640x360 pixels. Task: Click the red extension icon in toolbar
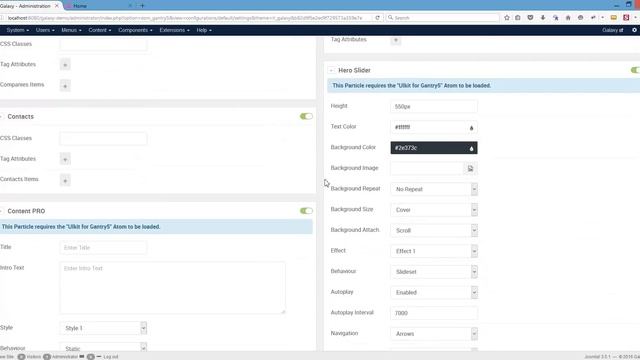[x=626, y=18]
